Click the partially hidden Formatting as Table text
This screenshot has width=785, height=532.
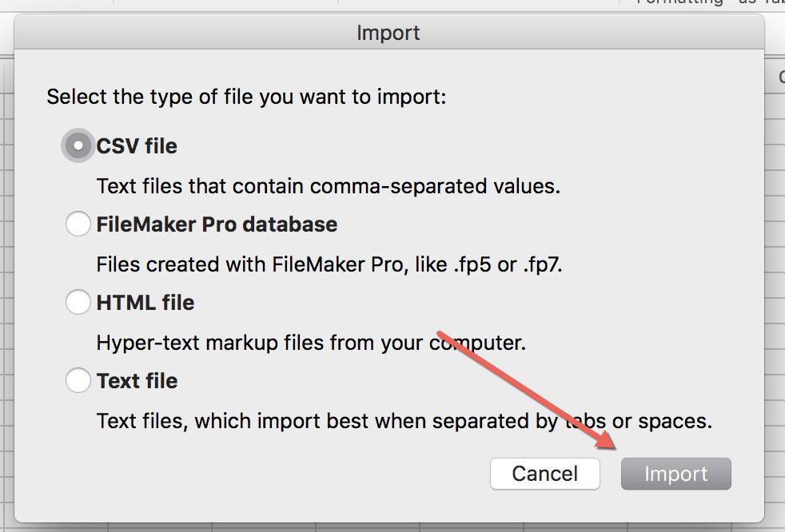pos(710,3)
